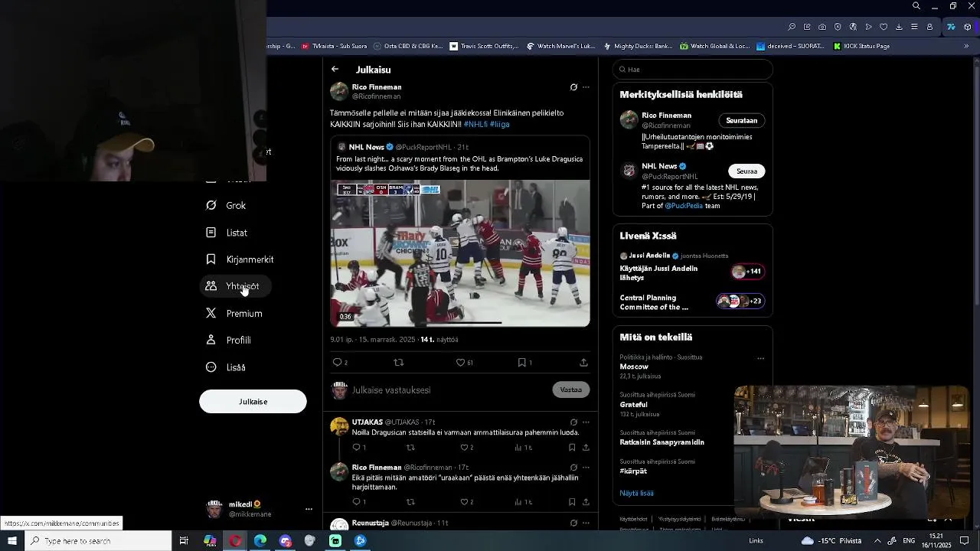Click Näytä lisää under trends
980x551 pixels.
636,493
